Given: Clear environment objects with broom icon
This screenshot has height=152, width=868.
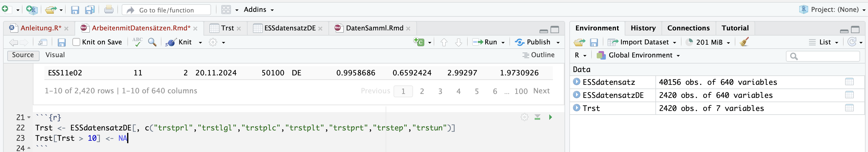Looking at the screenshot, I should [744, 42].
